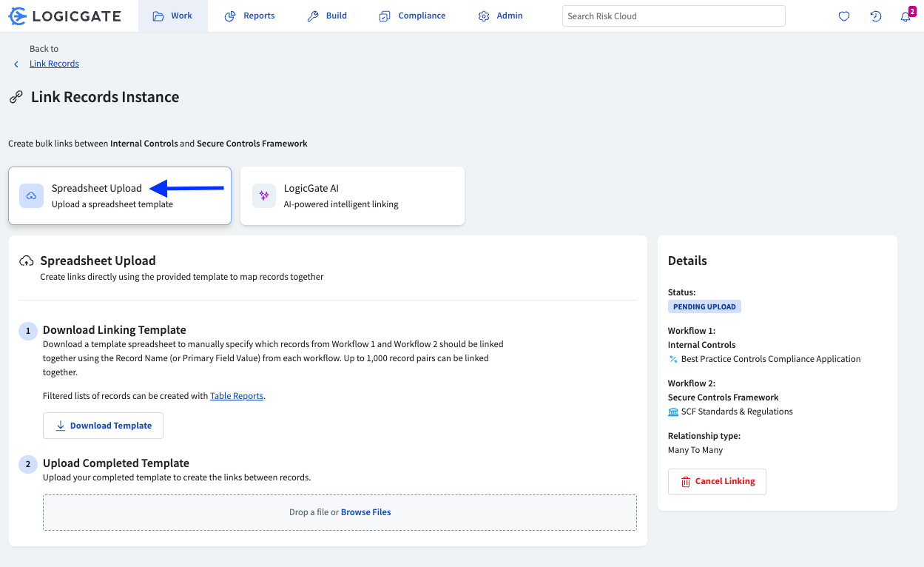Screen dimensions: 924x567
Task: Click the Cancel Linking button
Action: (x=717, y=481)
